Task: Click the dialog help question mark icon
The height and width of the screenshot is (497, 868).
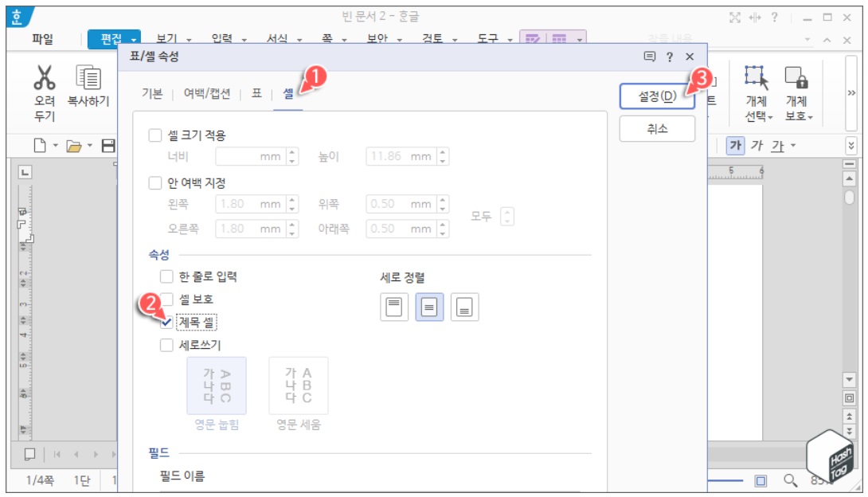Action: [669, 57]
